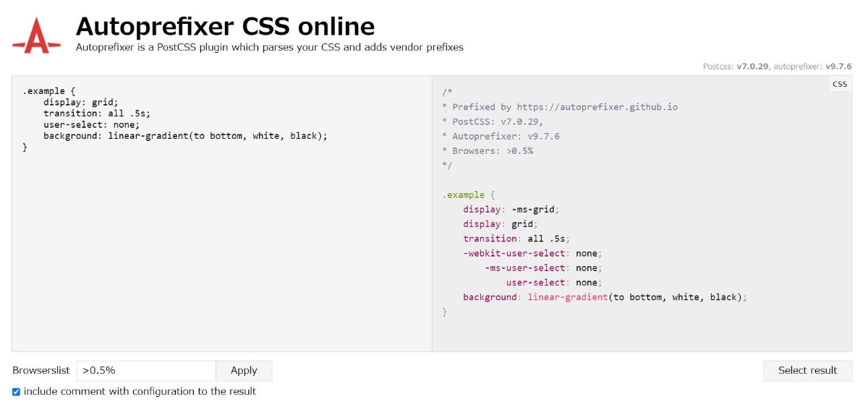Image resolution: width=868 pixels, height=407 pixels.
Task: Click 'transition: all .5s;' in output pane
Action: coord(517,239)
